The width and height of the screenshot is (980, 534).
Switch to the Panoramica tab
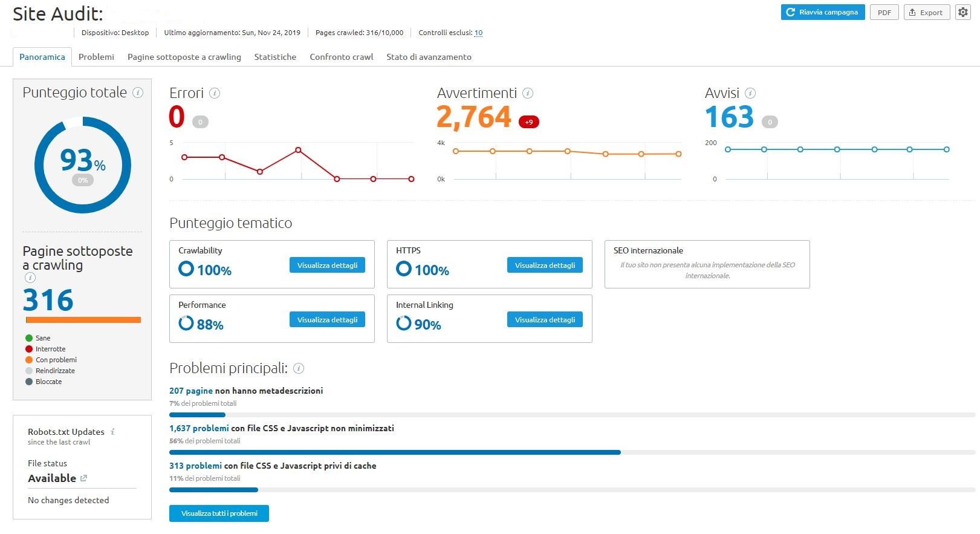(42, 57)
